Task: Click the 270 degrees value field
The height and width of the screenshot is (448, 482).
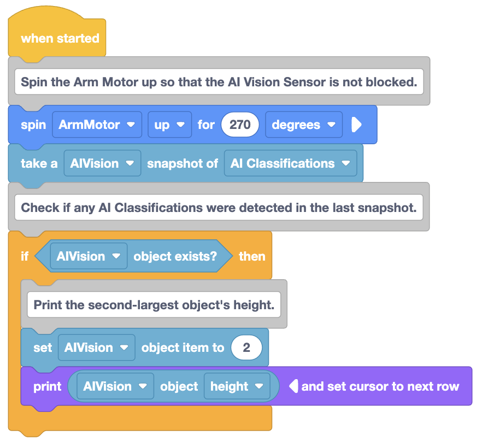Action: click(240, 125)
